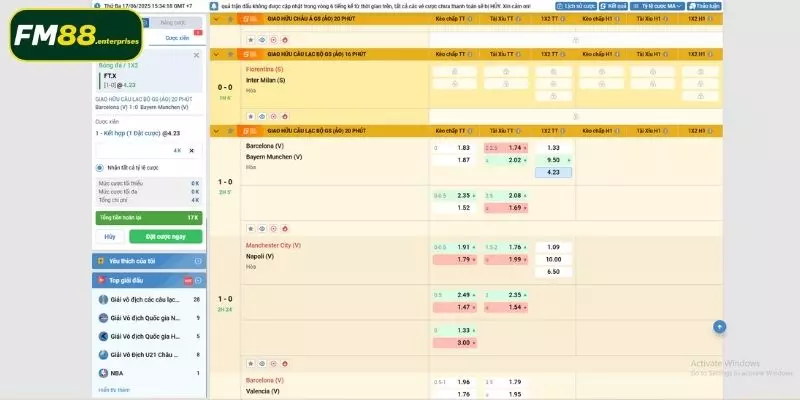Select the 3.00 handicap odds
The image size is (800, 400).
(x=454, y=343)
